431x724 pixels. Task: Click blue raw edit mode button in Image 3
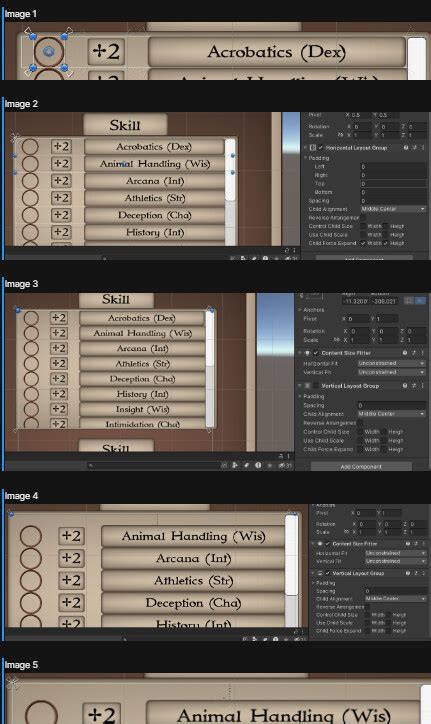coord(420,301)
